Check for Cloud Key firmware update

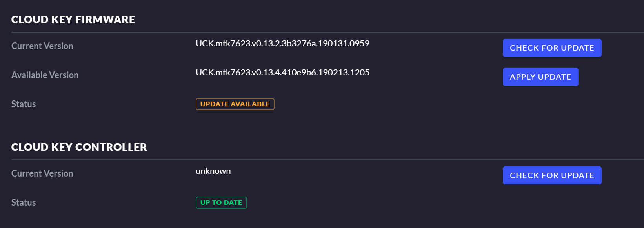pyautogui.click(x=552, y=48)
